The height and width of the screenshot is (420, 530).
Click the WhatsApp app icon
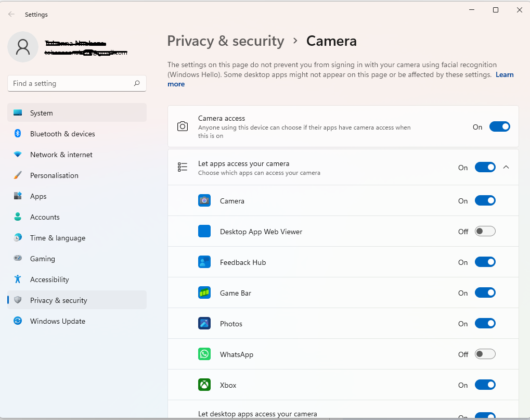(204, 354)
